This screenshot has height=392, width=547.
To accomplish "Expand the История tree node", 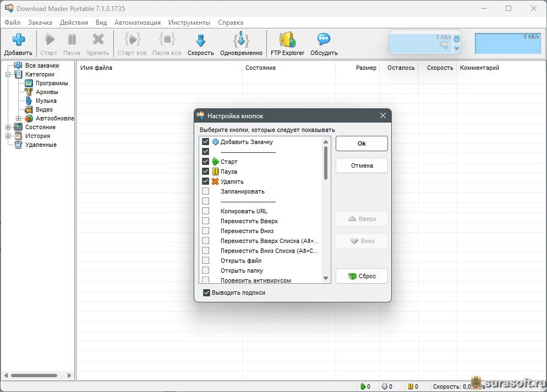I will tap(8, 136).
